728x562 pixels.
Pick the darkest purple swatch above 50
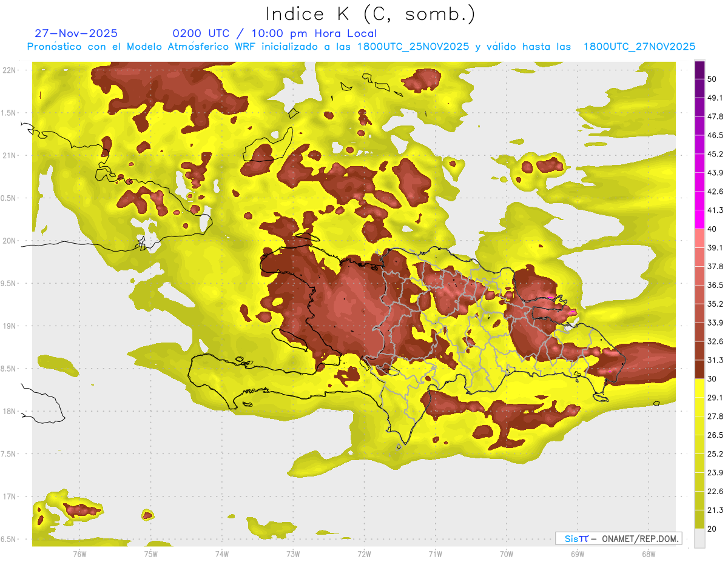[x=699, y=70]
